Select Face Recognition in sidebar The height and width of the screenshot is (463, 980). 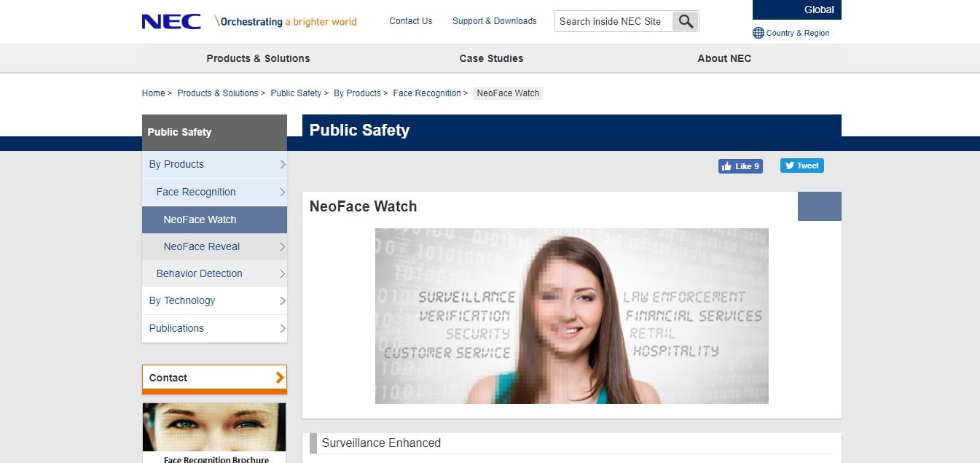[214, 192]
